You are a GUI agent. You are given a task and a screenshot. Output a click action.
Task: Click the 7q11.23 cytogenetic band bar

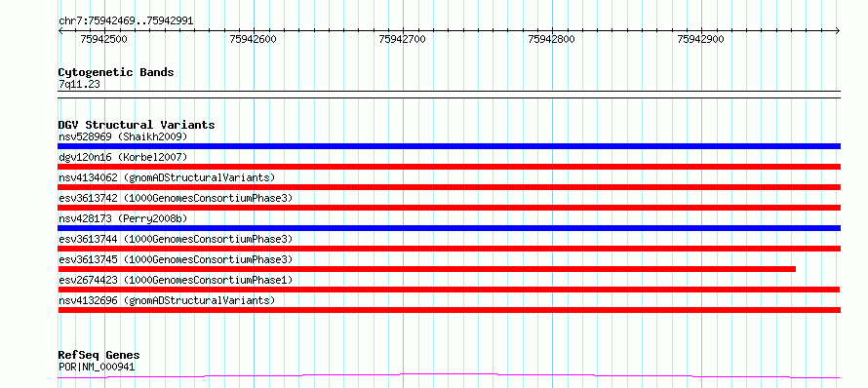pos(449,95)
